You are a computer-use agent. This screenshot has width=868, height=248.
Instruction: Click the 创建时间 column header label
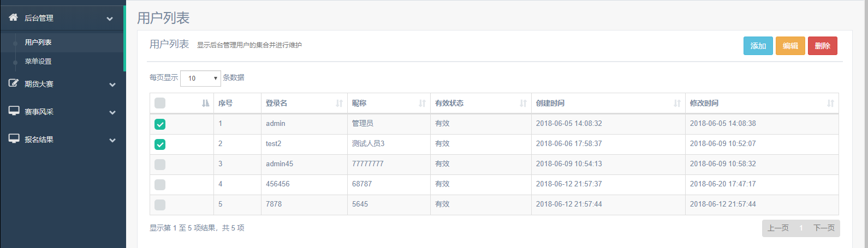coord(550,103)
